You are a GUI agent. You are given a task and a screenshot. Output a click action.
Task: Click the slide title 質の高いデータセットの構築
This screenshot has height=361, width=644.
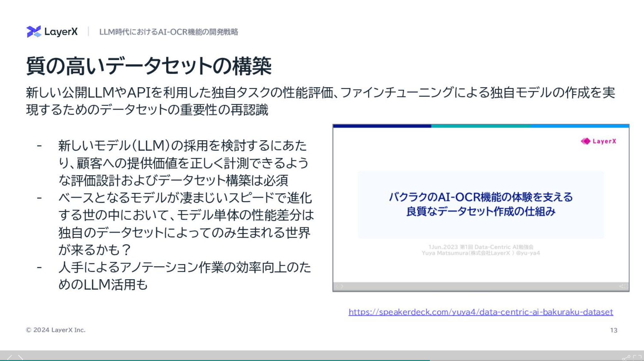[148, 66]
